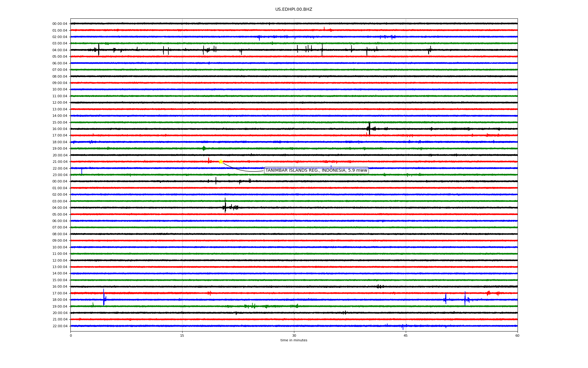Click the Tanimbar Islands Indonesia annotation label
Viewport: 588px width, 368px height.
pyautogui.click(x=316, y=171)
